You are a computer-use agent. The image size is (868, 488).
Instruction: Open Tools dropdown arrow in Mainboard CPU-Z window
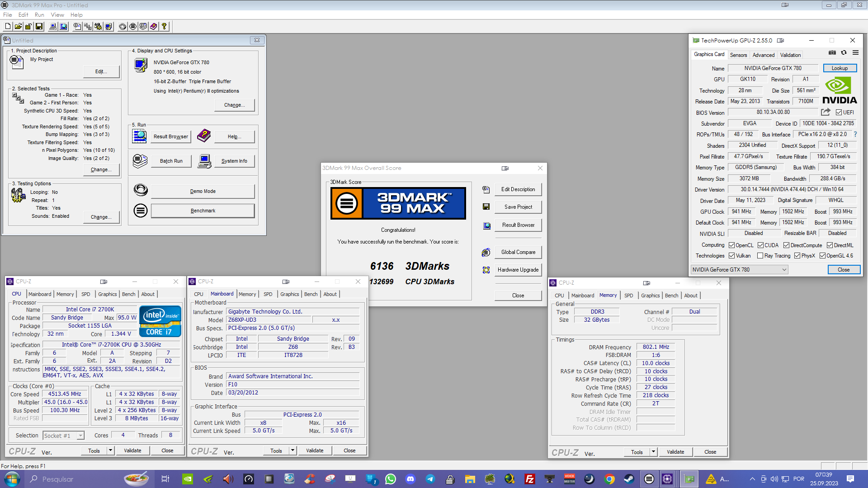point(292,450)
